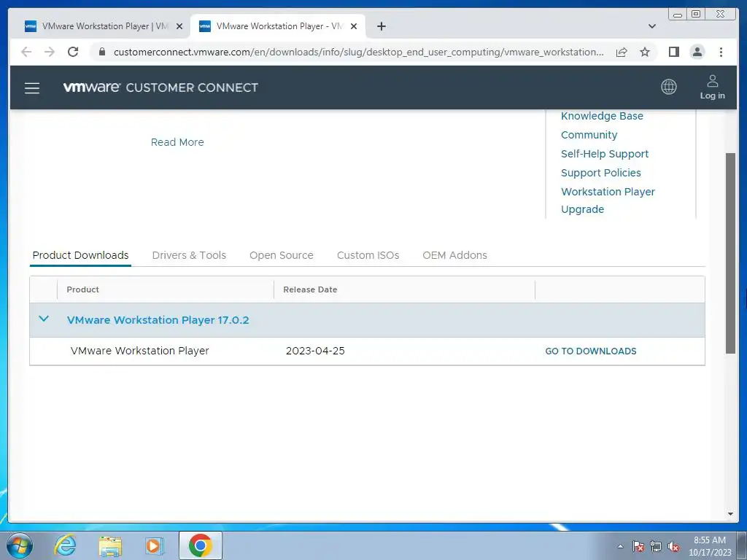Image resolution: width=747 pixels, height=560 pixels.
Task: Select the Product Downloads tab
Action: [80, 255]
